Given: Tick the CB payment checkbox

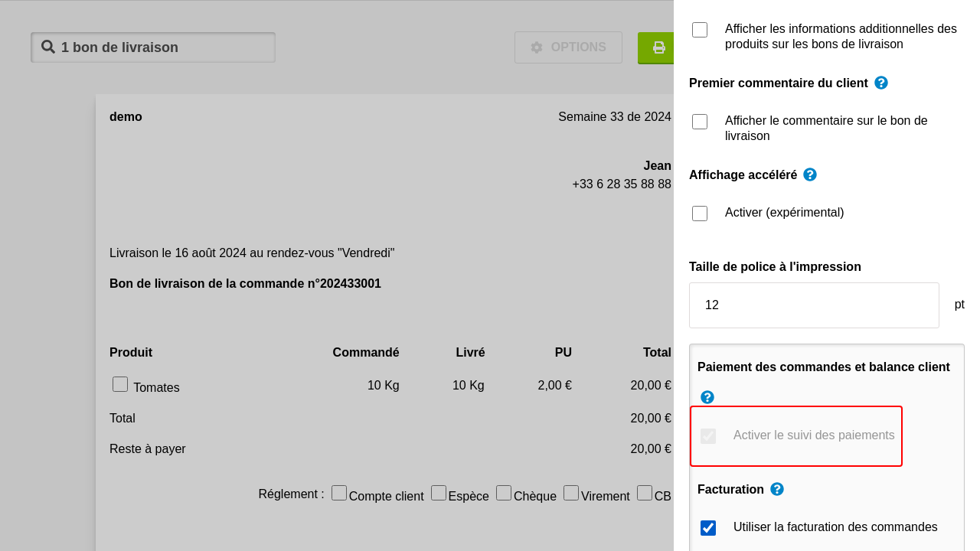Looking at the screenshot, I should coord(645,493).
